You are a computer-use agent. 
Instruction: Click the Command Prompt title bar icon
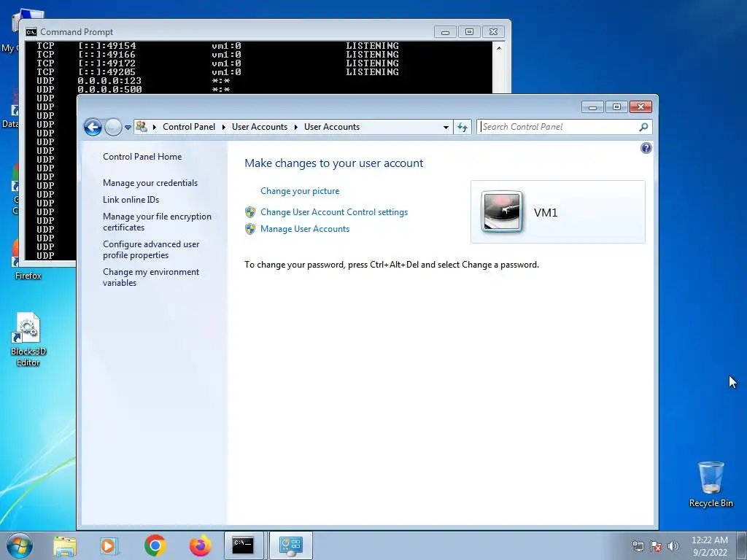31,32
